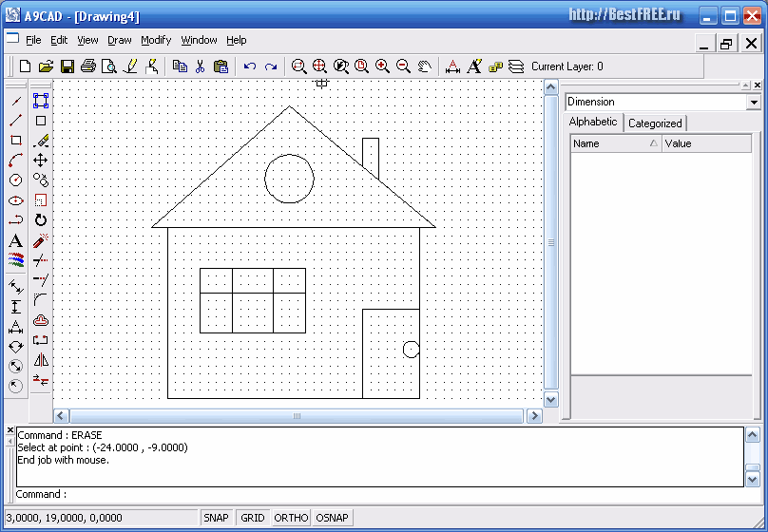Toggle ORTHO mode in status bar

[x=291, y=518]
